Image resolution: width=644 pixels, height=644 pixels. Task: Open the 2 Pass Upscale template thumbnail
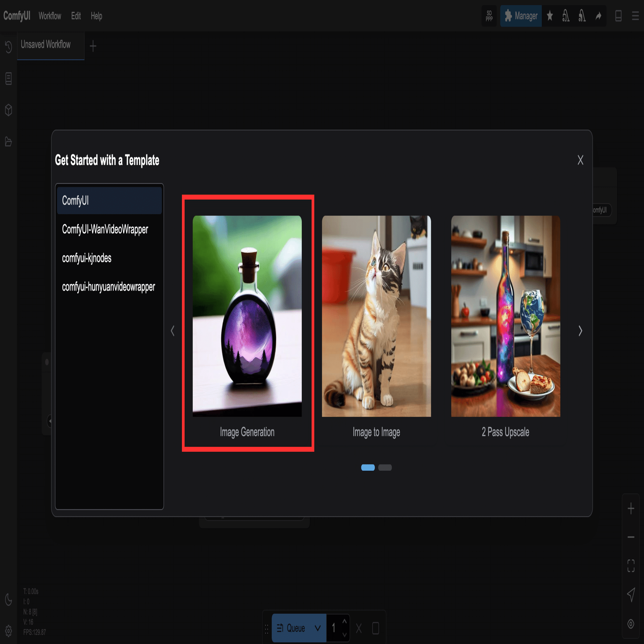click(506, 316)
